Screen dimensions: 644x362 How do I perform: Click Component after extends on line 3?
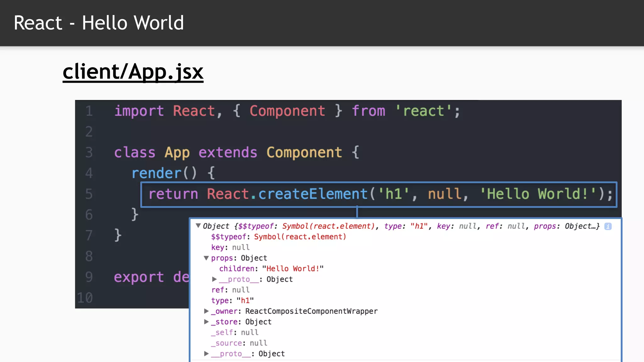click(304, 153)
